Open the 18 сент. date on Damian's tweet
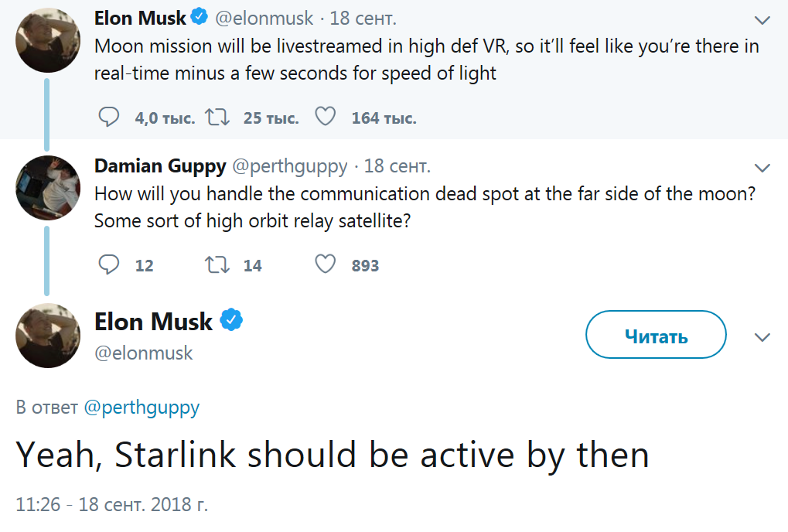Viewport: 788px width, 532px height. coord(397,165)
